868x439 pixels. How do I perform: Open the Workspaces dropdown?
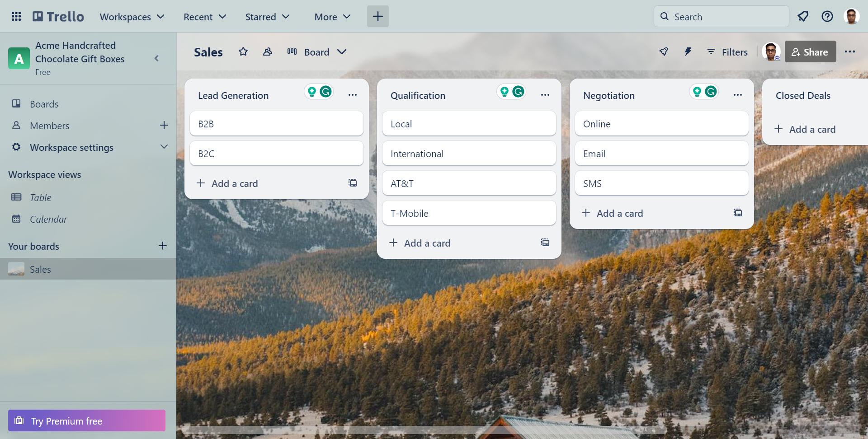click(x=132, y=17)
